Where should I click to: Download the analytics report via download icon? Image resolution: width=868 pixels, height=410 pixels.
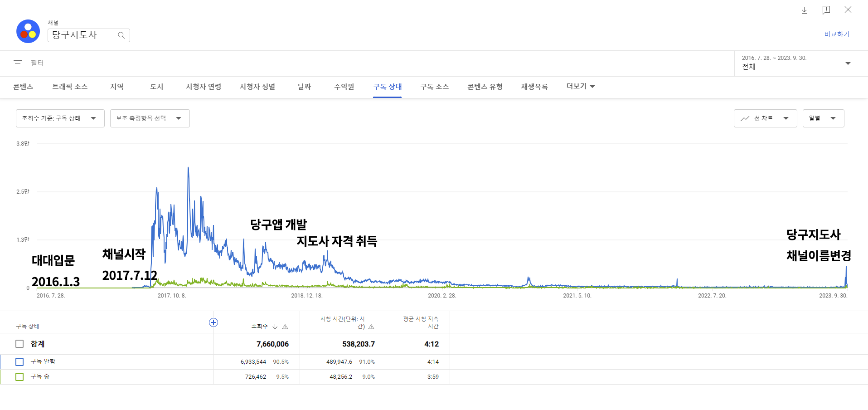pos(804,10)
